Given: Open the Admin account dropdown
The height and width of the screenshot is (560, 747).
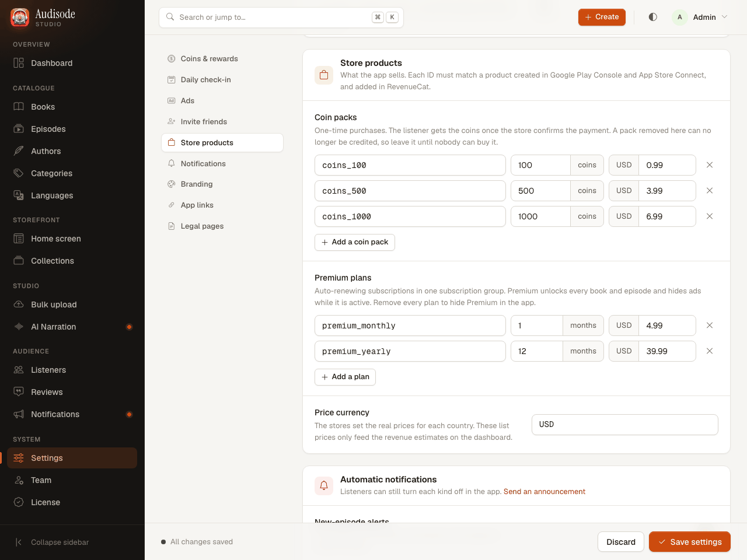Looking at the screenshot, I should point(700,17).
